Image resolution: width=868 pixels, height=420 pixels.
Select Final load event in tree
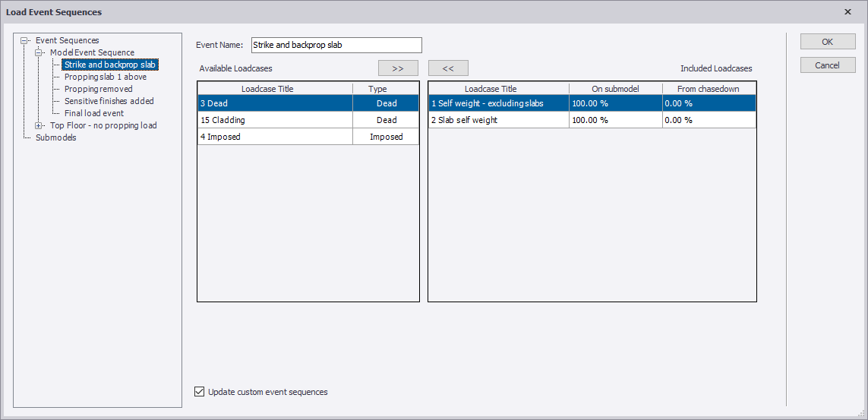coord(93,113)
